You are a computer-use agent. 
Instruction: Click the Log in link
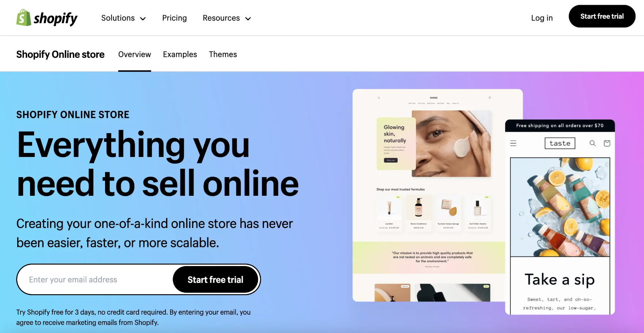(x=542, y=18)
